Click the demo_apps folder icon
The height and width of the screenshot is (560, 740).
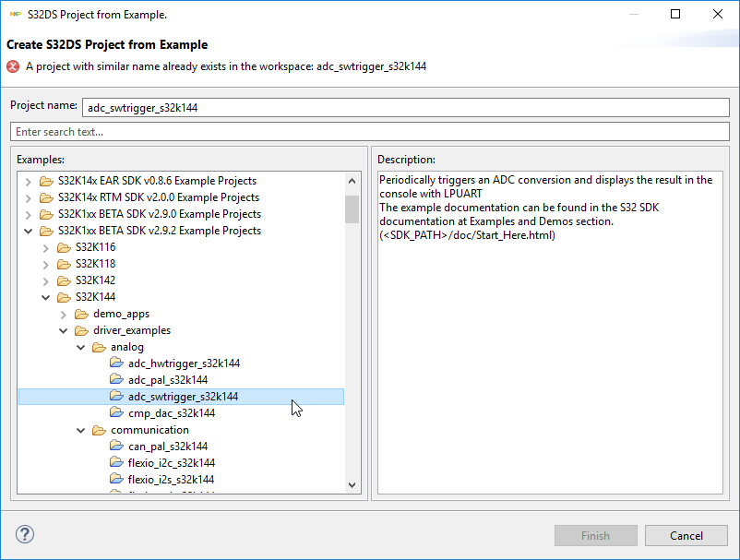81,314
